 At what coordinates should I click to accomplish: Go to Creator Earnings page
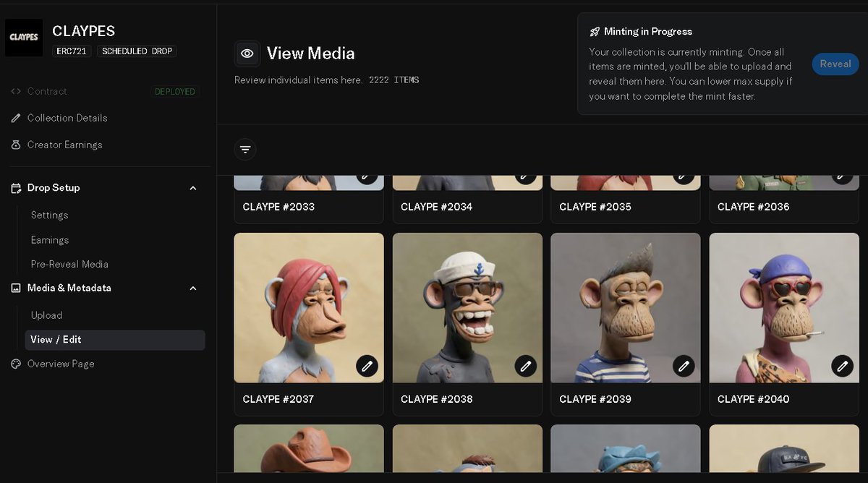click(x=65, y=145)
